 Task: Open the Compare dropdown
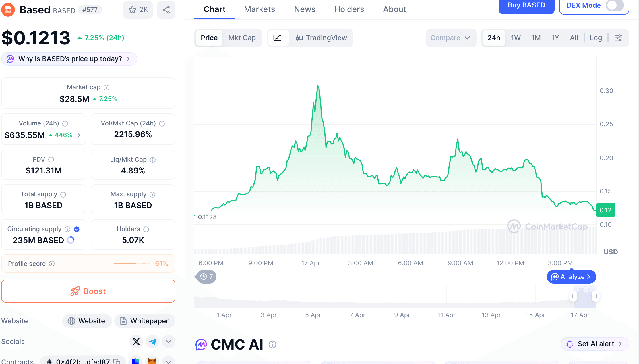[x=450, y=38]
